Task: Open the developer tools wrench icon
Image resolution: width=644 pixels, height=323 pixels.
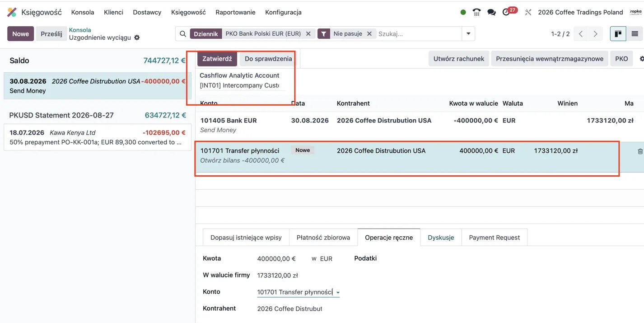Action: point(528,12)
